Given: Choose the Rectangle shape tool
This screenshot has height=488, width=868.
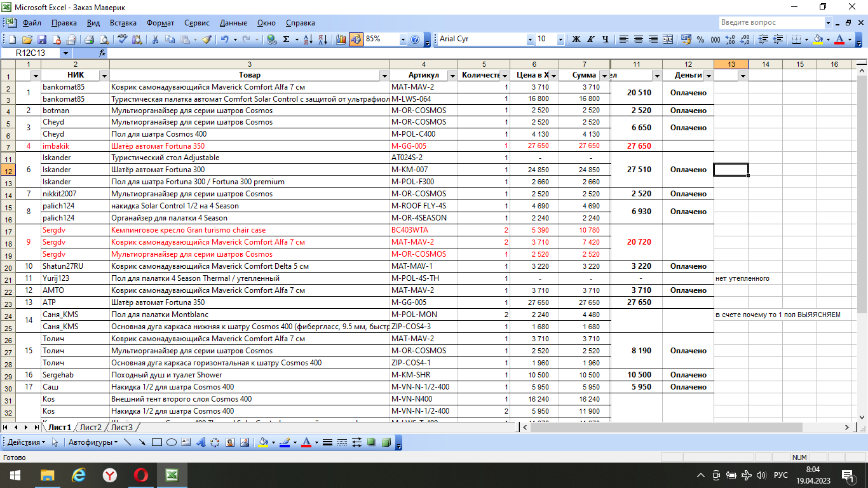Looking at the screenshot, I should (x=157, y=442).
